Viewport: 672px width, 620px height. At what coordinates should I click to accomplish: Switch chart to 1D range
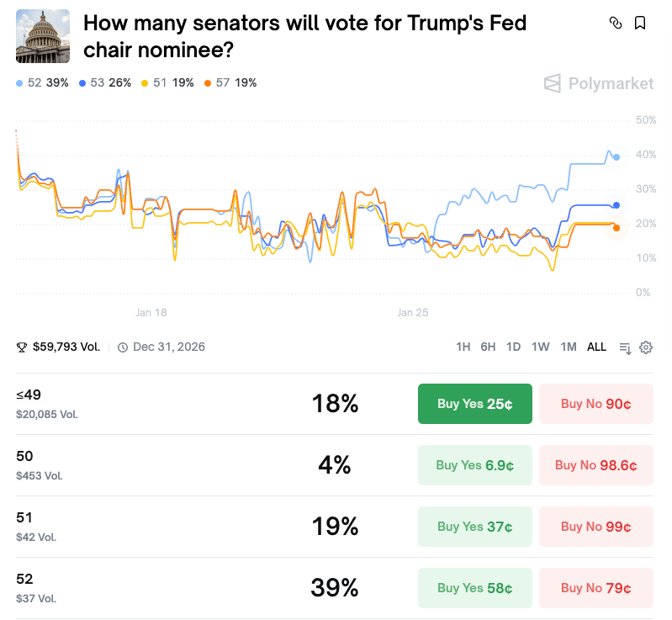pos(513,347)
